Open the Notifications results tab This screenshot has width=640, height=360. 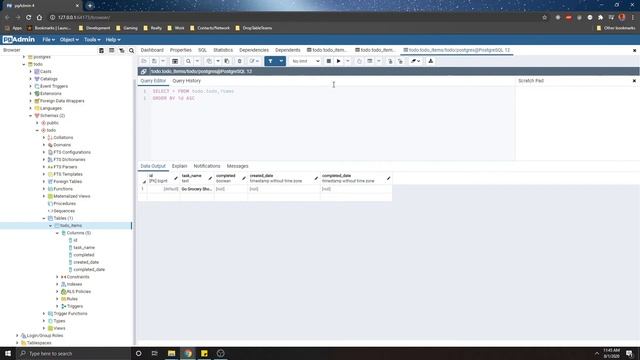click(207, 166)
